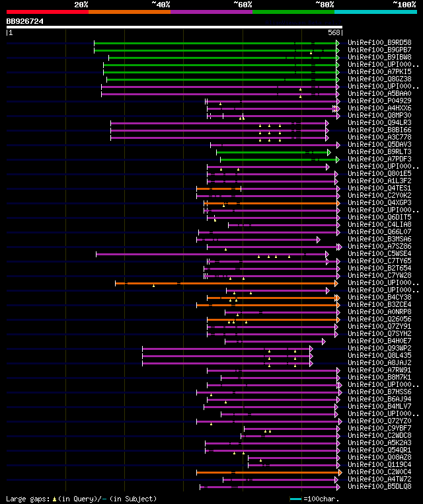
Task: Select the UniRef100_P04929 label
Action: click(x=379, y=101)
